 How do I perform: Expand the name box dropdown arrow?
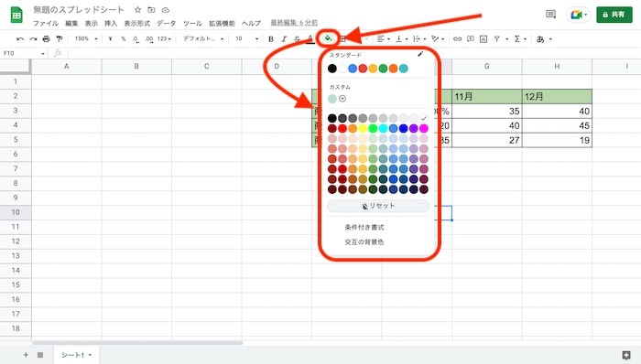click(x=42, y=53)
